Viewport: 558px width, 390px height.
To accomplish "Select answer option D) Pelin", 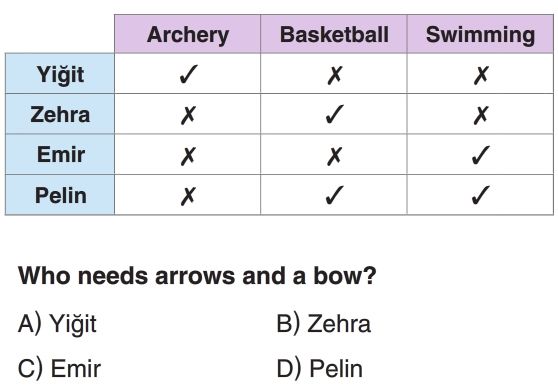I will click(x=320, y=368).
